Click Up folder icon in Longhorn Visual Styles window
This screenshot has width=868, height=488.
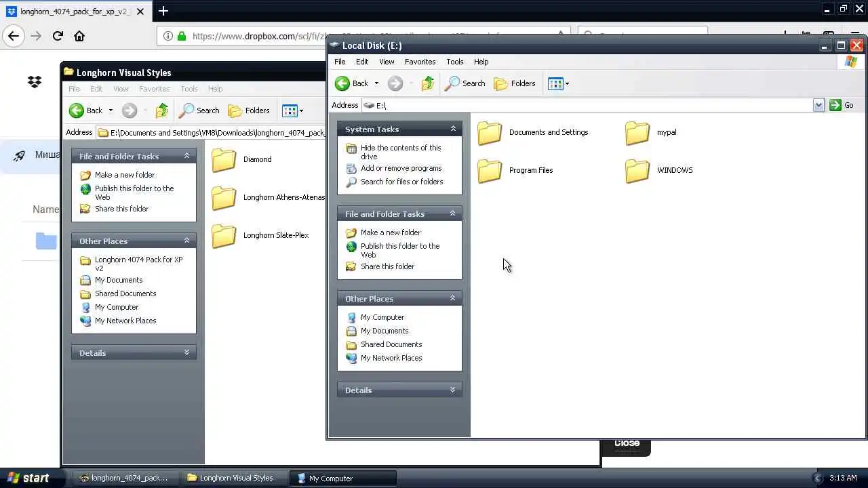coord(161,110)
